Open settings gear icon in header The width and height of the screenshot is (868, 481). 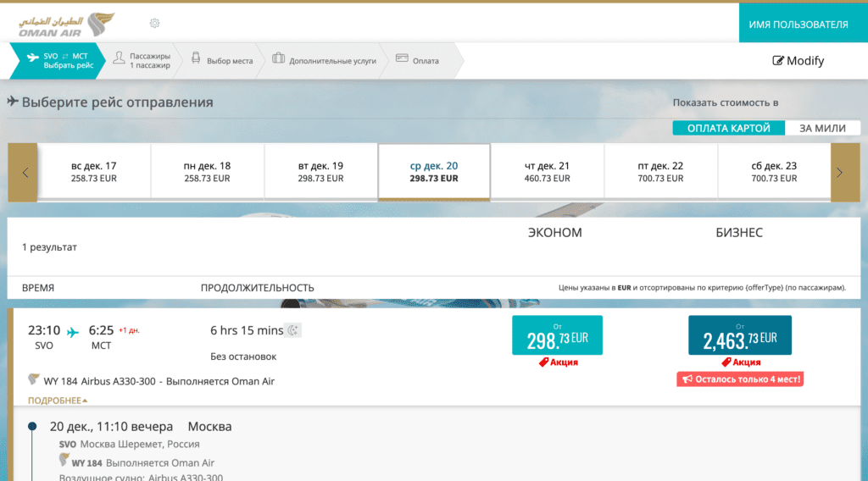point(154,23)
